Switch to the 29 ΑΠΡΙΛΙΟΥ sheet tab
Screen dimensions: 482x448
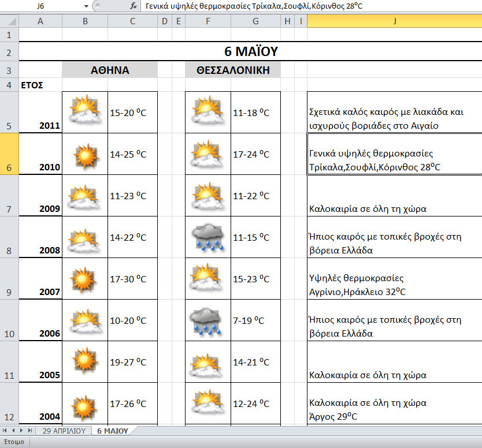click(64, 431)
